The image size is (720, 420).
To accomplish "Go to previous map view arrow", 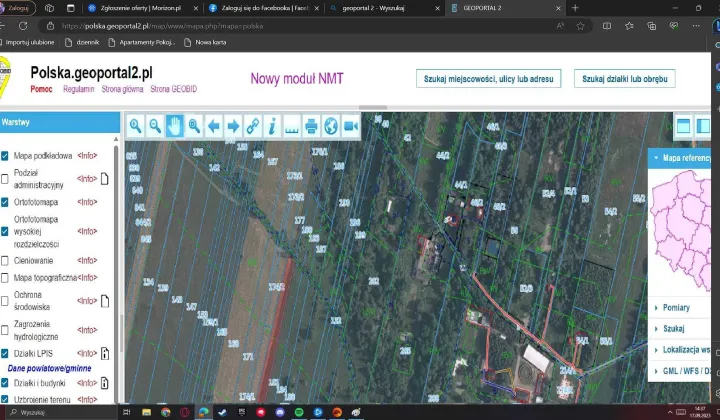I will point(213,126).
